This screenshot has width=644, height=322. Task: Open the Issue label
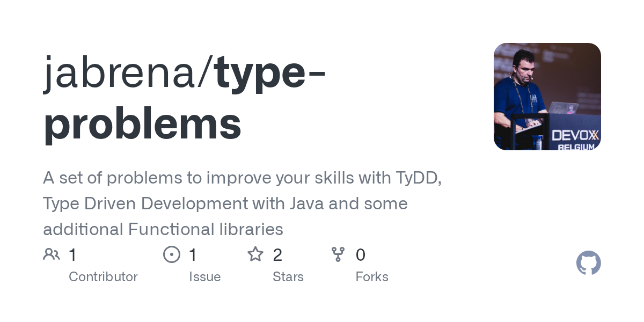204,277
